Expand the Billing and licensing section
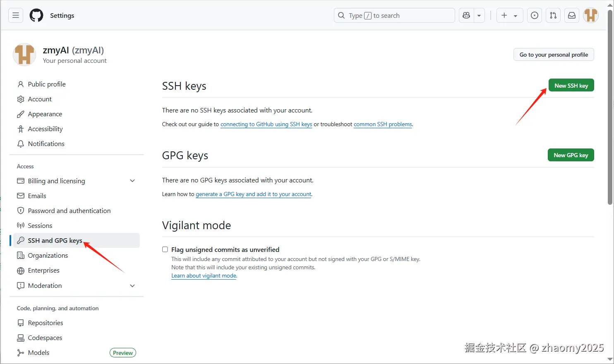This screenshot has height=364, width=614. (x=132, y=181)
